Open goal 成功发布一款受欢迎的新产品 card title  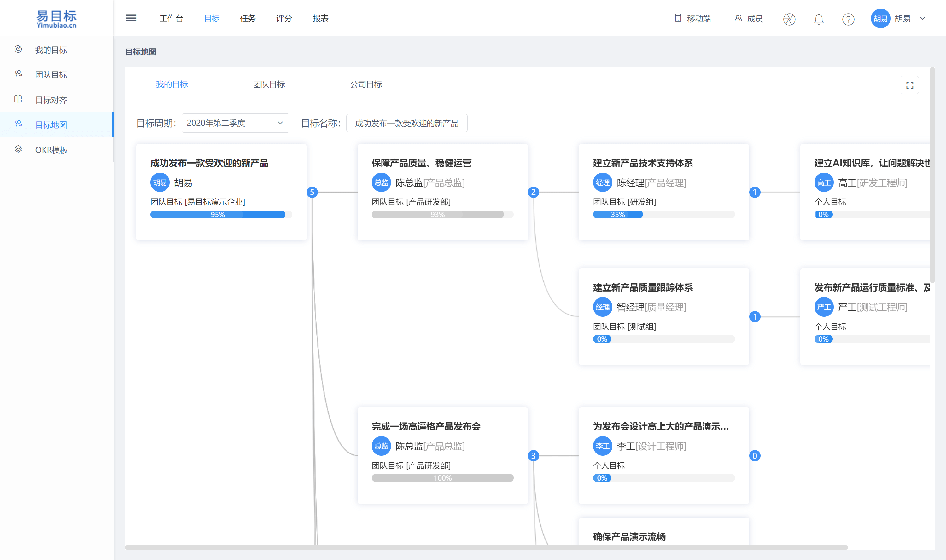209,163
